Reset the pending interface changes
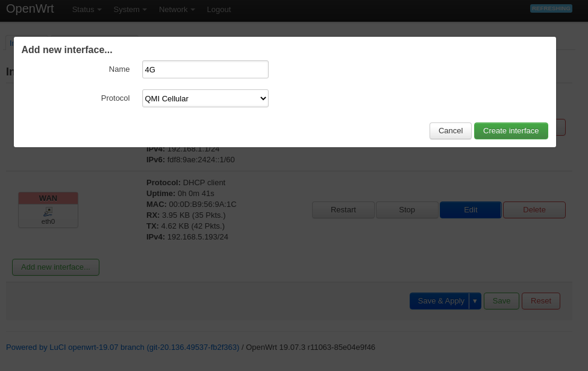This screenshot has height=371, width=588. (x=540, y=300)
